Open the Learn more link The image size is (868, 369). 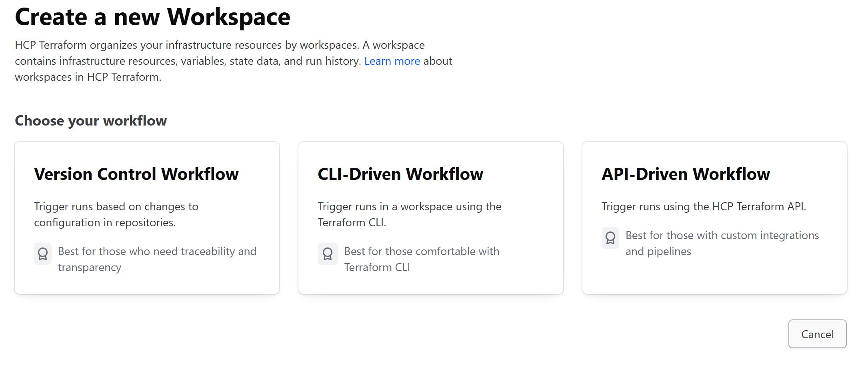tap(392, 61)
